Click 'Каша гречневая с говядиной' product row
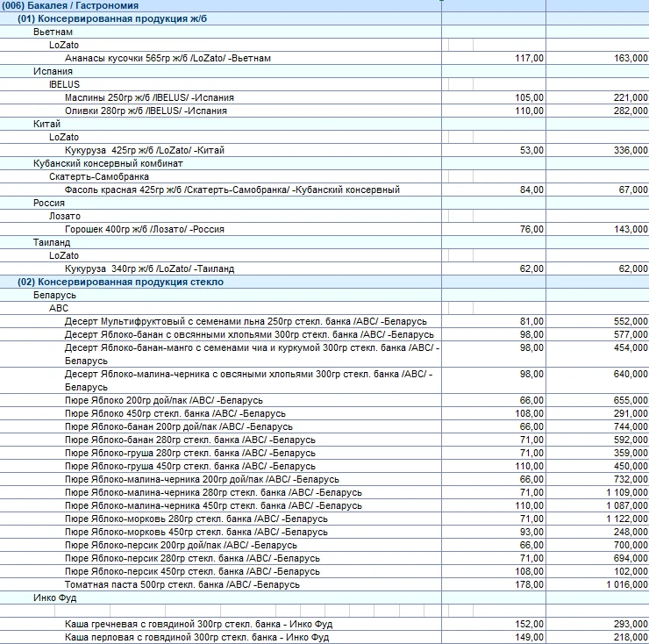The image size is (649, 644). [x=199, y=624]
